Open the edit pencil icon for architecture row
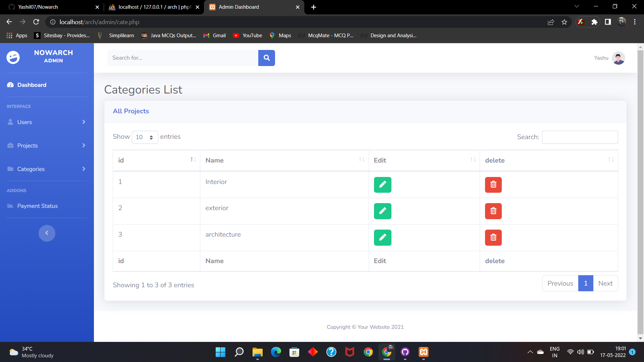Viewport: 644px width, 362px height. [x=382, y=237]
